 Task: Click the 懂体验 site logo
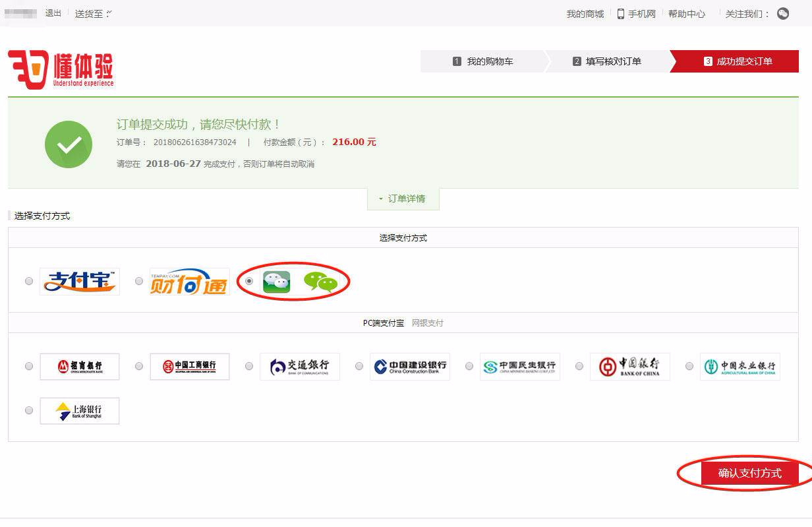click(61, 69)
